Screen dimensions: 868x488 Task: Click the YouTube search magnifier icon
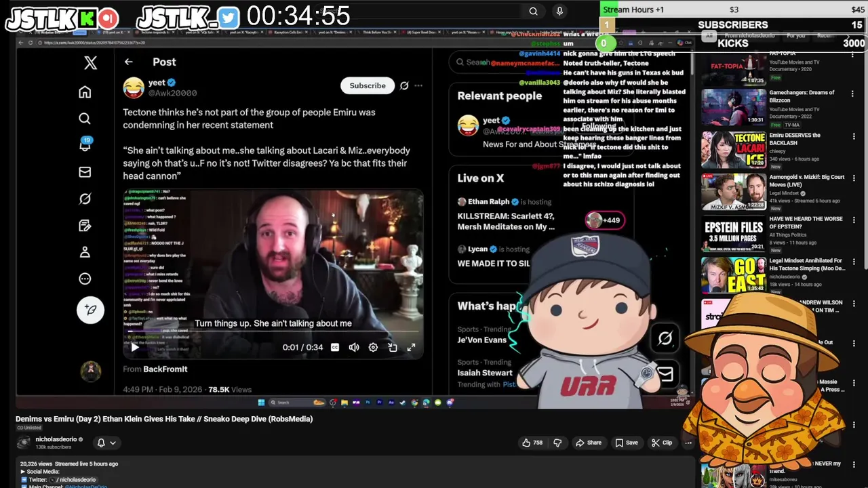click(534, 11)
